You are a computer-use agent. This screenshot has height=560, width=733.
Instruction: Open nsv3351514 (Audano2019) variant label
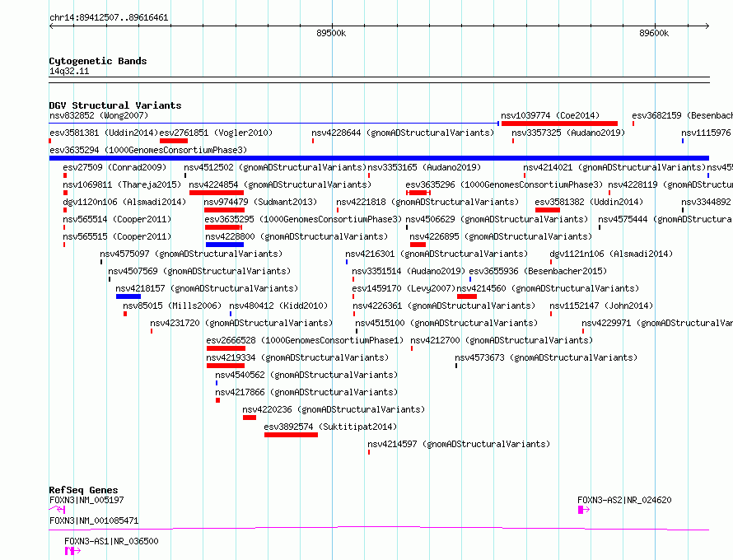pos(409,271)
